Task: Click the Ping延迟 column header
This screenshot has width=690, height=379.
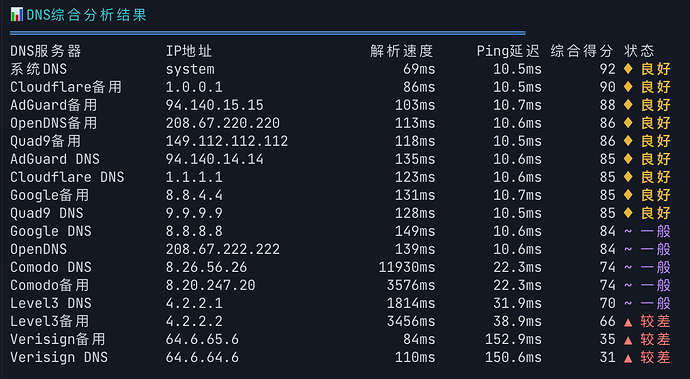Action: (x=508, y=51)
